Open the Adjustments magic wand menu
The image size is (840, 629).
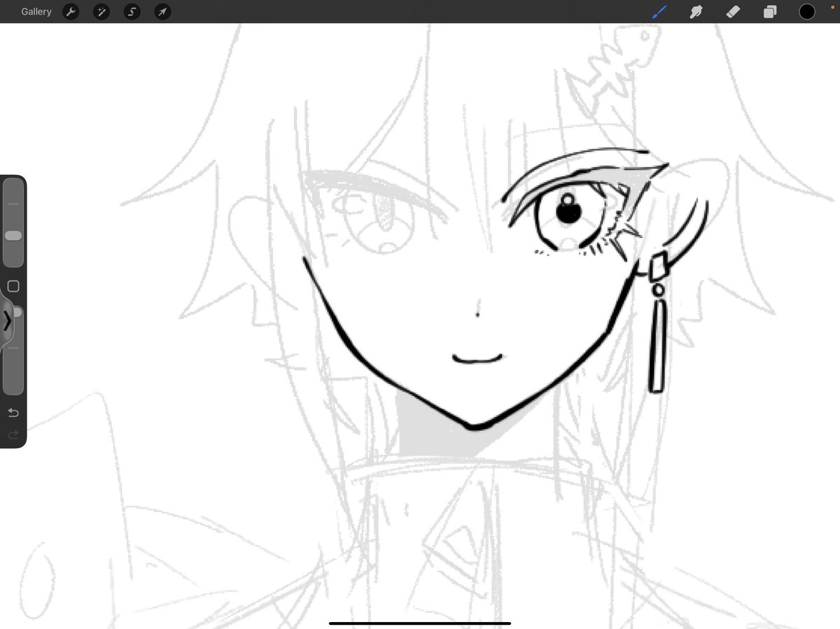pos(101,12)
